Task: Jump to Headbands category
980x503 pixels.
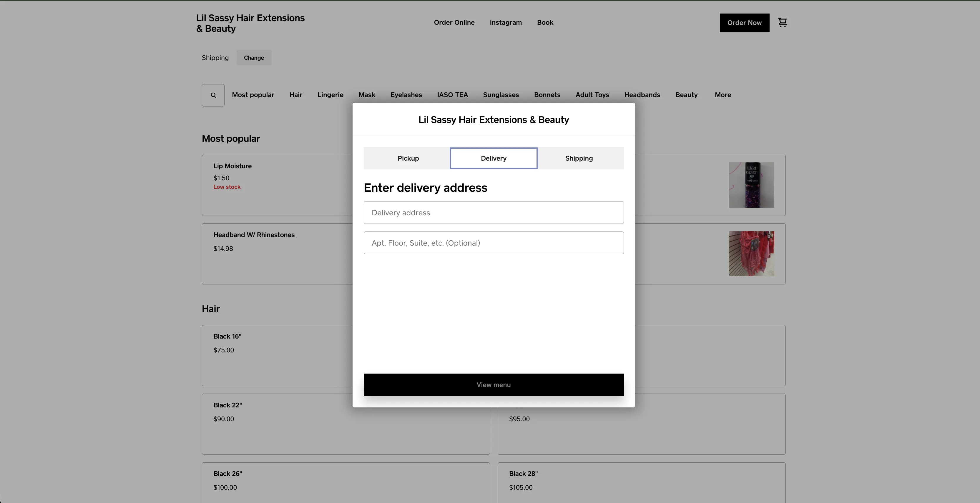Action: pos(642,95)
